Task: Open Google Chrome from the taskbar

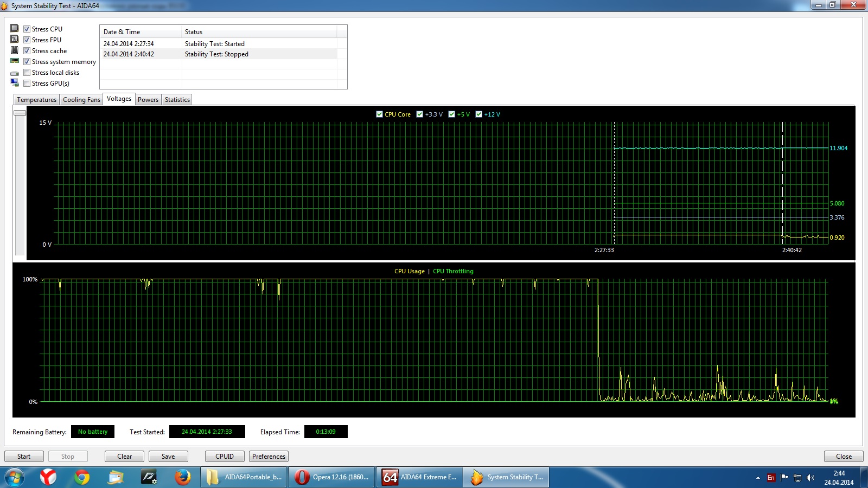Action: point(82,477)
